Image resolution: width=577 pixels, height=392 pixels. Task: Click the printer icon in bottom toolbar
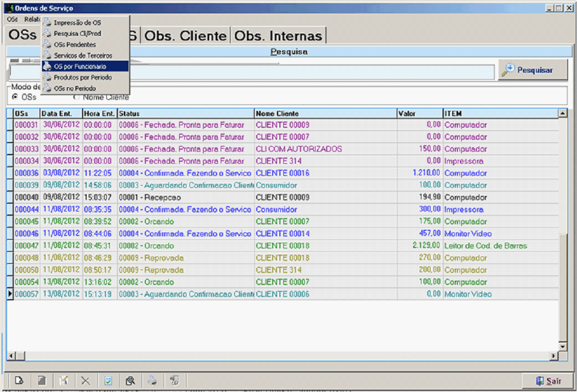(x=152, y=381)
